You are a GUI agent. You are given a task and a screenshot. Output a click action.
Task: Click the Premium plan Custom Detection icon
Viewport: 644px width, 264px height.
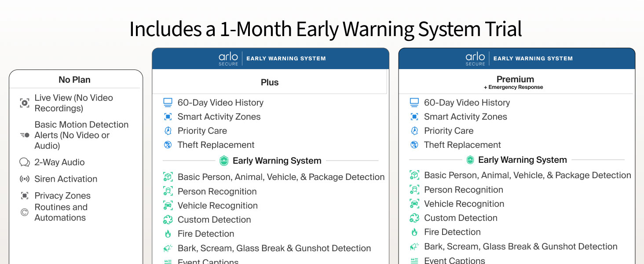[x=414, y=218]
